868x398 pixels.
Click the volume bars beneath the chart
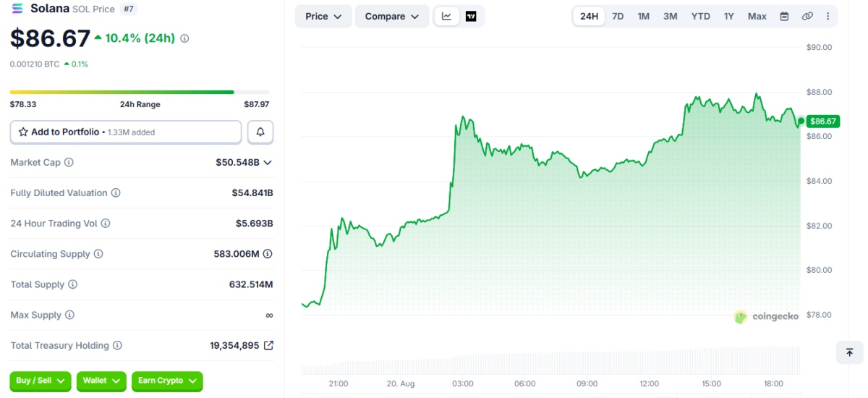tap(551, 361)
